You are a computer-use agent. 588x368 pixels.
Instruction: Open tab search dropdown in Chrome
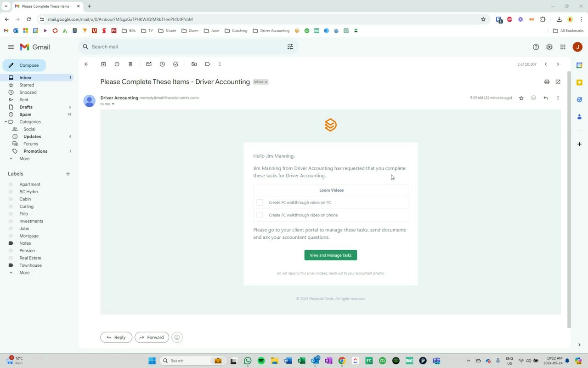pyautogui.click(x=6, y=6)
